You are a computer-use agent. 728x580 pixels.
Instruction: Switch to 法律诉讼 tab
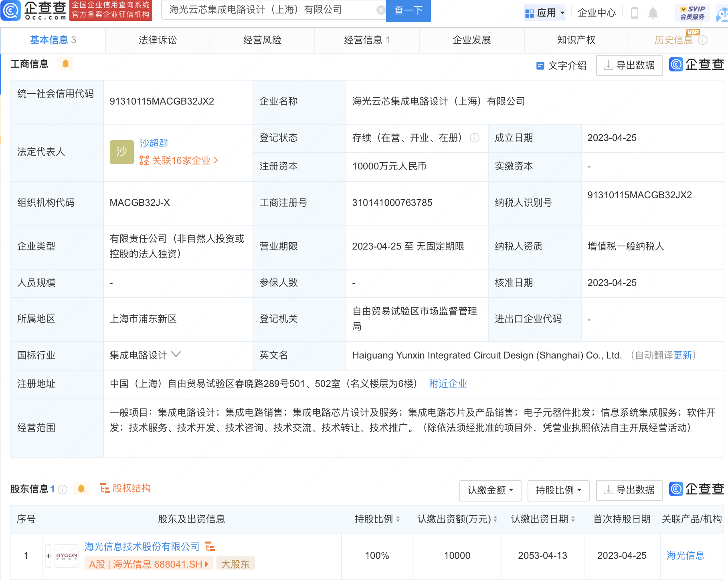click(158, 40)
